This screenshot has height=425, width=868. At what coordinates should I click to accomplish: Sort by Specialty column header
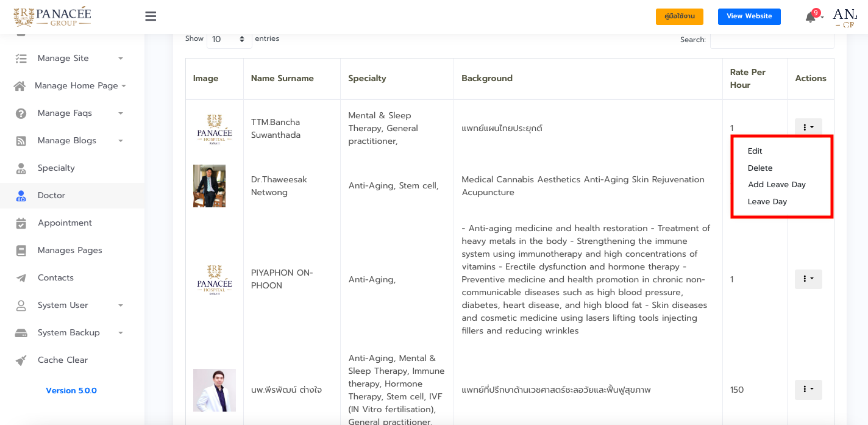(x=397, y=79)
